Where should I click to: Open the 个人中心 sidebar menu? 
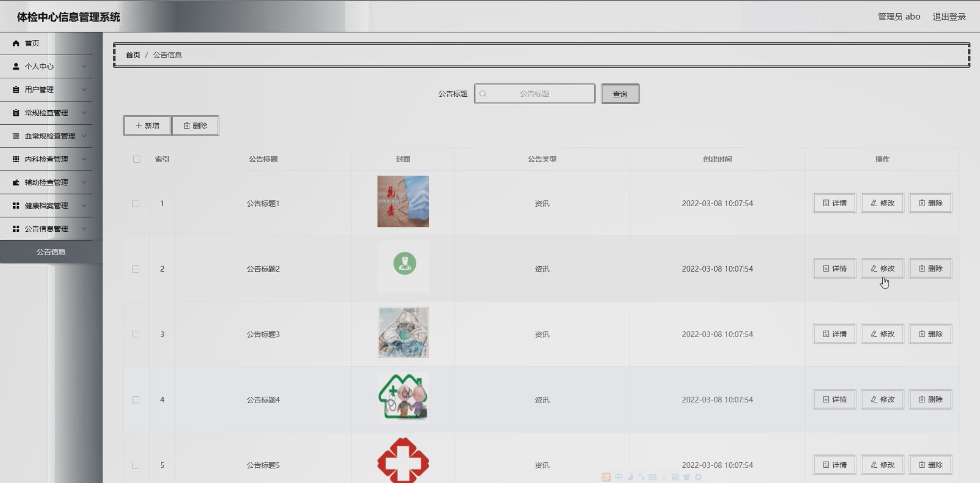tap(46, 66)
